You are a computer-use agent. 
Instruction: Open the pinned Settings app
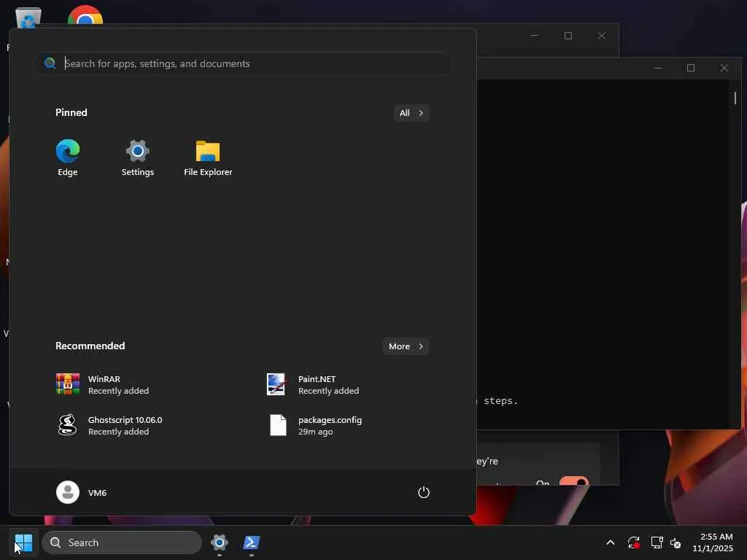pyautogui.click(x=138, y=158)
